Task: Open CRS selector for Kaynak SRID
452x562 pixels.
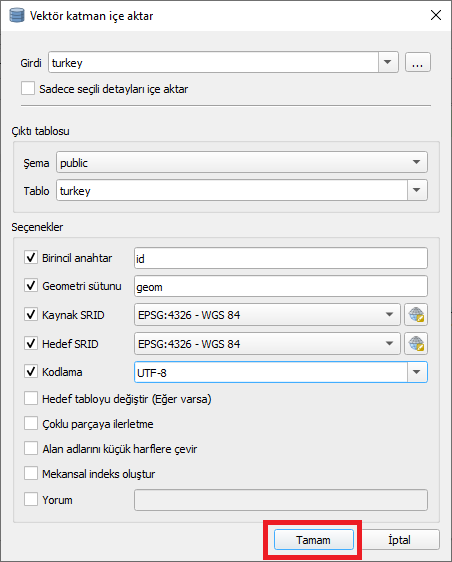Action: click(x=416, y=315)
